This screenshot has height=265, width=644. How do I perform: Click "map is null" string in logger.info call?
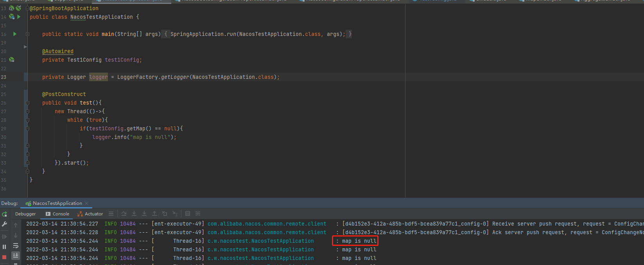150,137
